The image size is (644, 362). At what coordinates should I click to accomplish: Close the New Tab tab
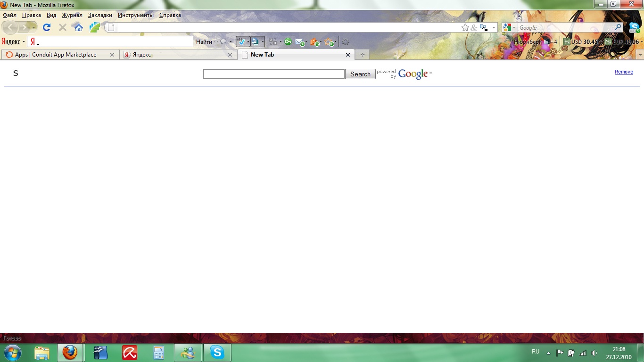point(348,55)
